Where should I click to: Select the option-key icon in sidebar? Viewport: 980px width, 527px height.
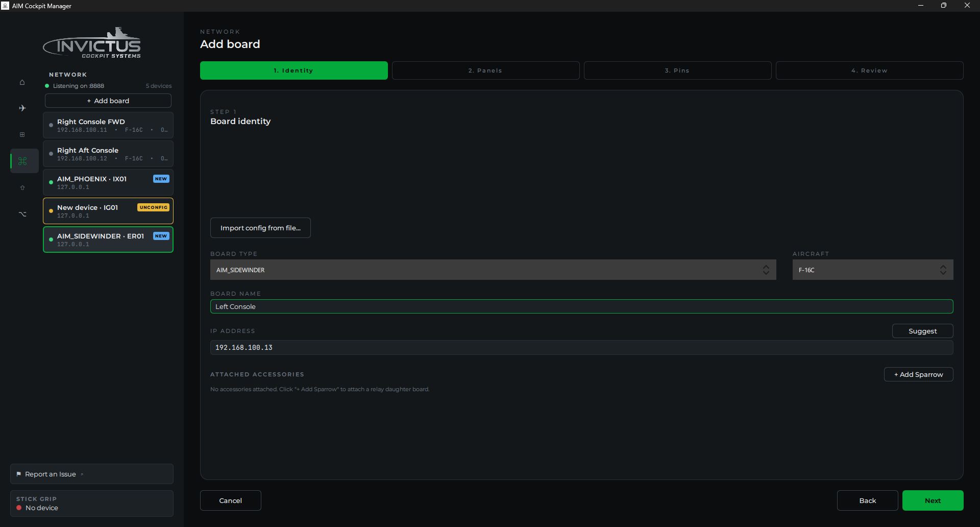pyautogui.click(x=22, y=214)
